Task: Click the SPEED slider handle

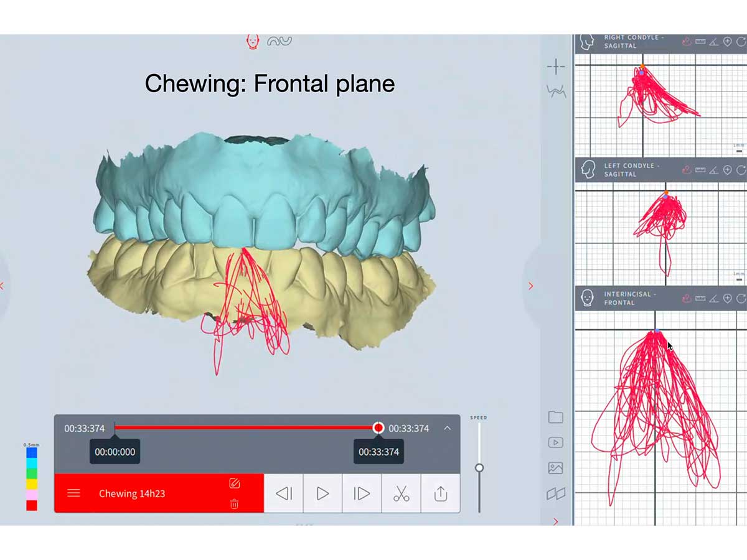Action: pyautogui.click(x=479, y=468)
